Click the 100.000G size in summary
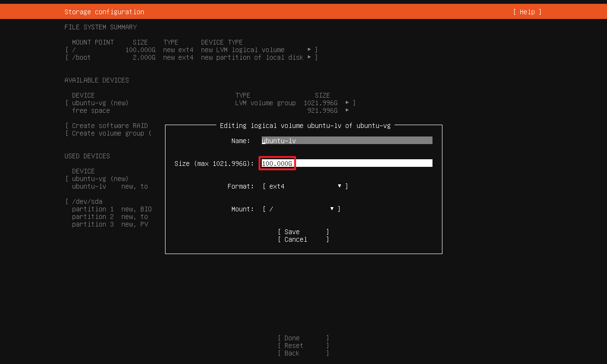The height and width of the screenshot is (364, 607). [140, 50]
